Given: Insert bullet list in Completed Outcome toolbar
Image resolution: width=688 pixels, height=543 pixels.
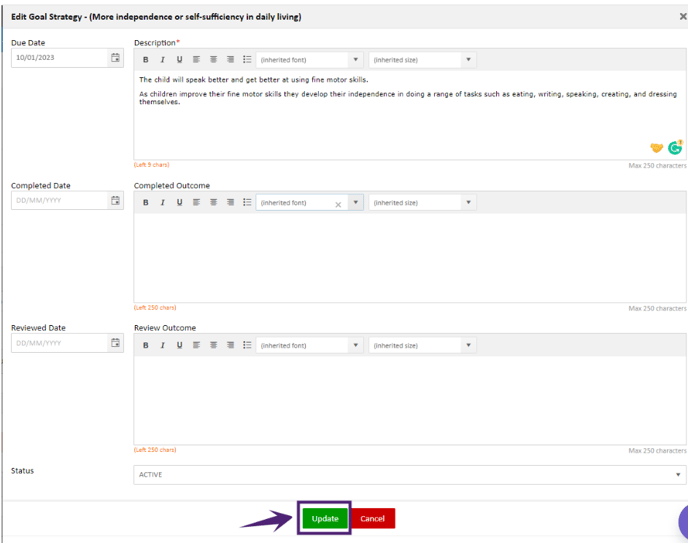Looking at the screenshot, I should [x=247, y=203].
